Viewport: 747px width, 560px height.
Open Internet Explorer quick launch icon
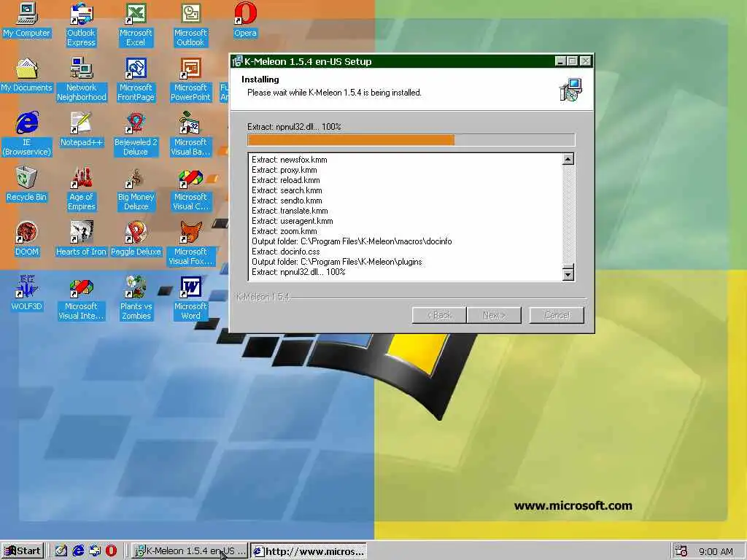pos(78,551)
